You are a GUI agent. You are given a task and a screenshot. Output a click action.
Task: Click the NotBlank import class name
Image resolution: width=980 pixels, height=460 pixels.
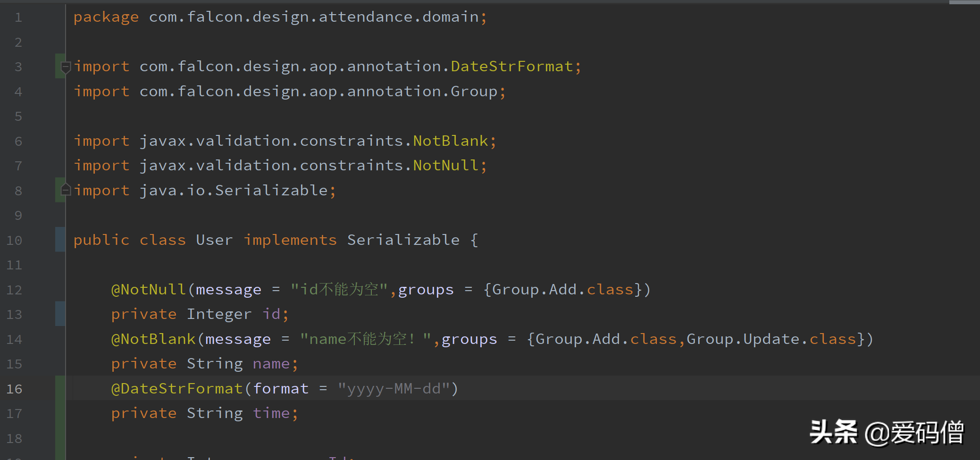pyautogui.click(x=451, y=141)
